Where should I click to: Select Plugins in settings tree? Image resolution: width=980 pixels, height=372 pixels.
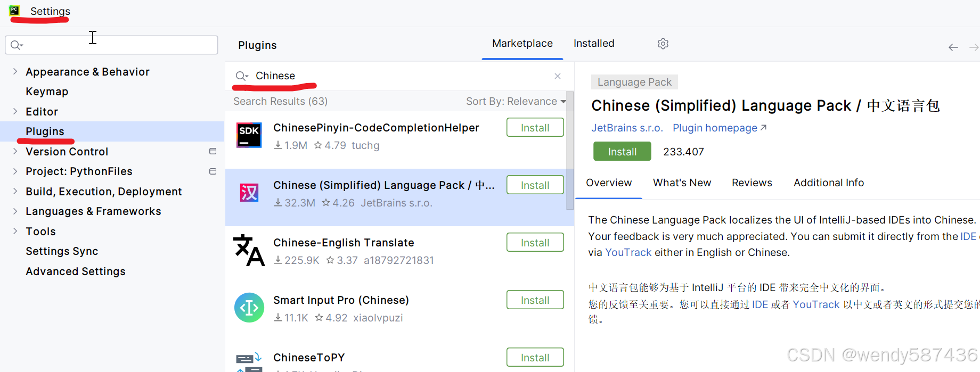[45, 131]
